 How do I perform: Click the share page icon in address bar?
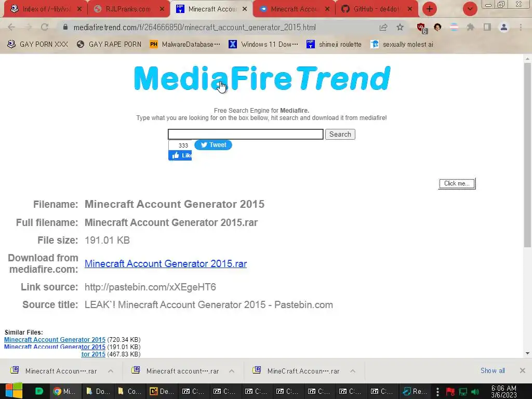pyautogui.click(x=383, y=27)
